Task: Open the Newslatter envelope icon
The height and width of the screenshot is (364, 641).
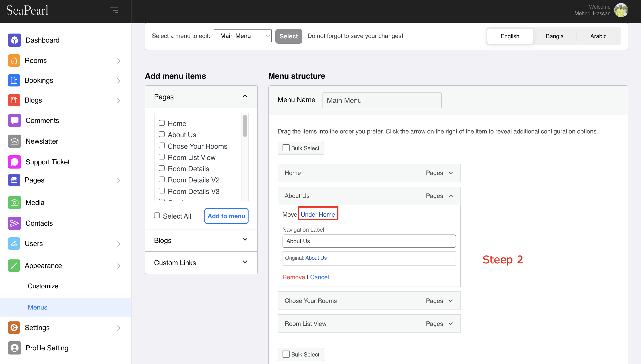Action: 14,141
